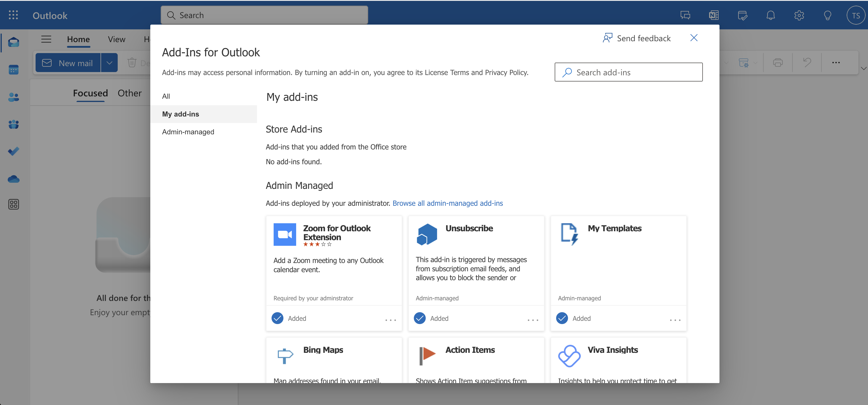Open the Tips lightbulb icon
This screenshot has width=868, height=405.
click(828, 15)
